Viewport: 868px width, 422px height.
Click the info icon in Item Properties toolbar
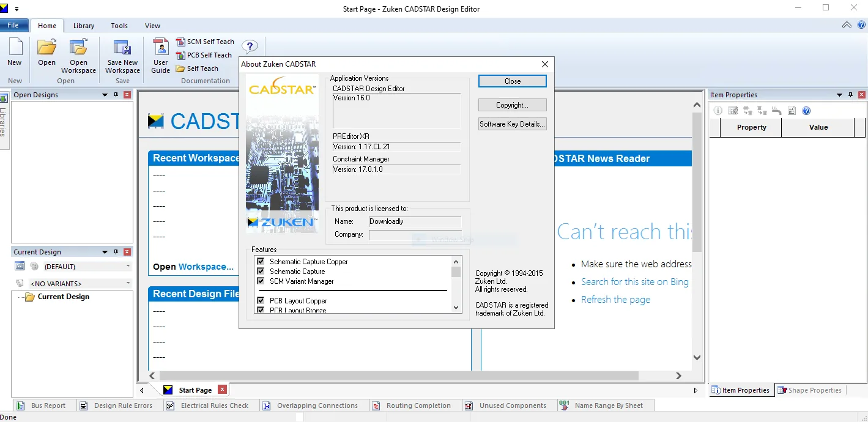(718, 111)
